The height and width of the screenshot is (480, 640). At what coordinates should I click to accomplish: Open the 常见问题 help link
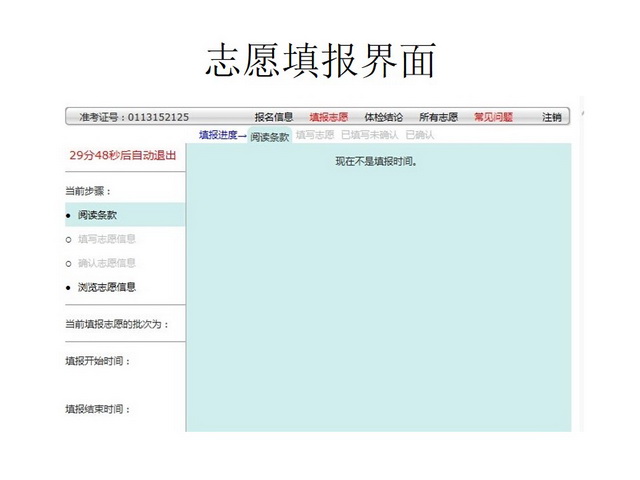[x=493, y=117]
